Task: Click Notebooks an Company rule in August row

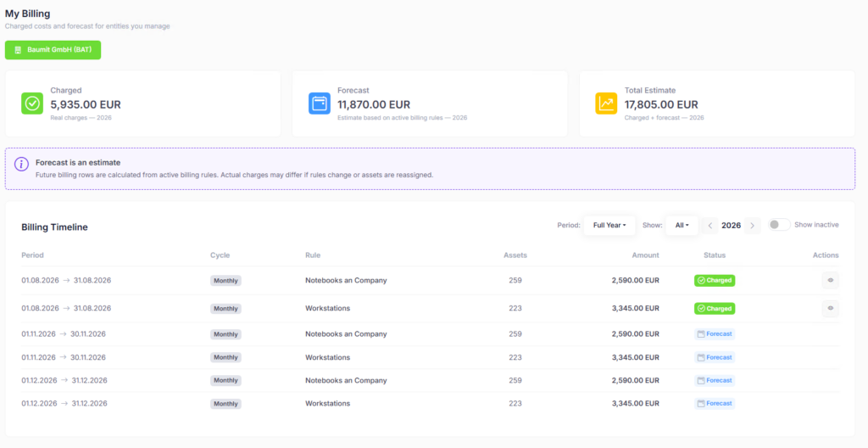Action: (x=346, y=280)
